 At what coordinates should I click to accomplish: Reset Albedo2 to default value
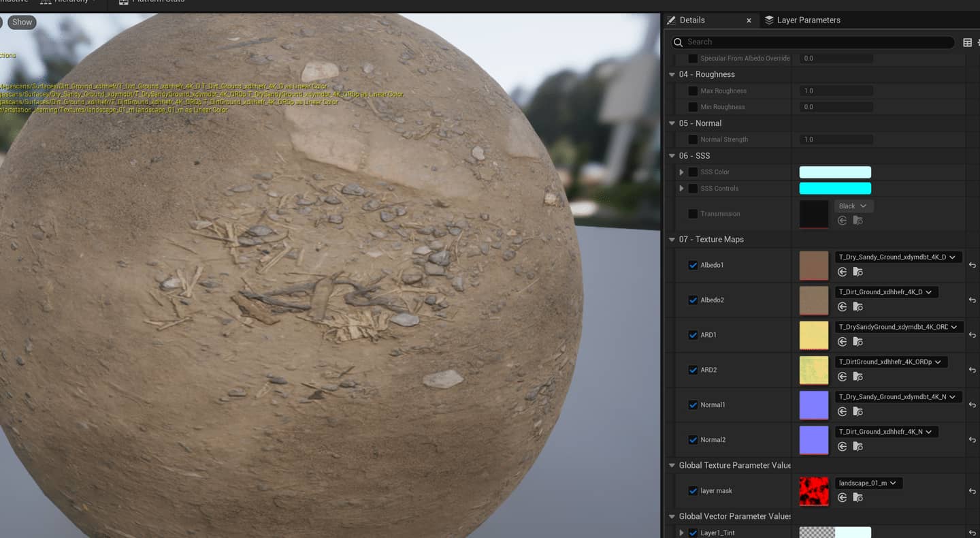pyautogui.click(x=972, y=300)
